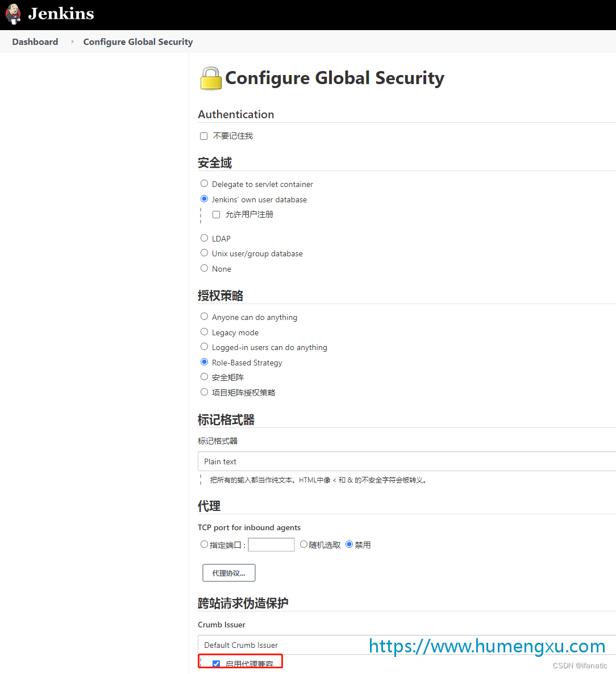Click the 标记格式器 section heading
The width and height of the screenshot is (616, 674).
(226, 419)
